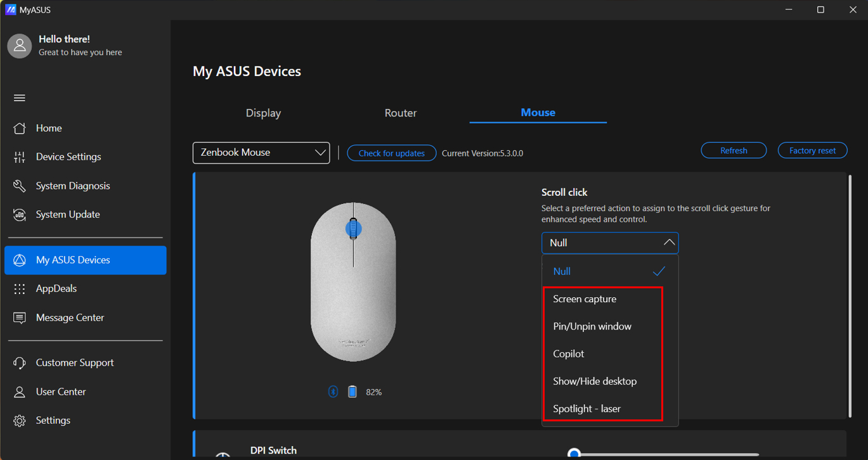This screenshot has height=460, width=868.
Task: Open the Zenbook Mouse device dropdown
Action: click(261, 153)
